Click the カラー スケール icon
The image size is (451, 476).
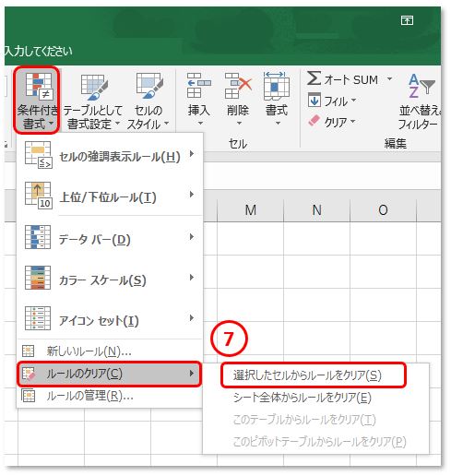(38, 278)
